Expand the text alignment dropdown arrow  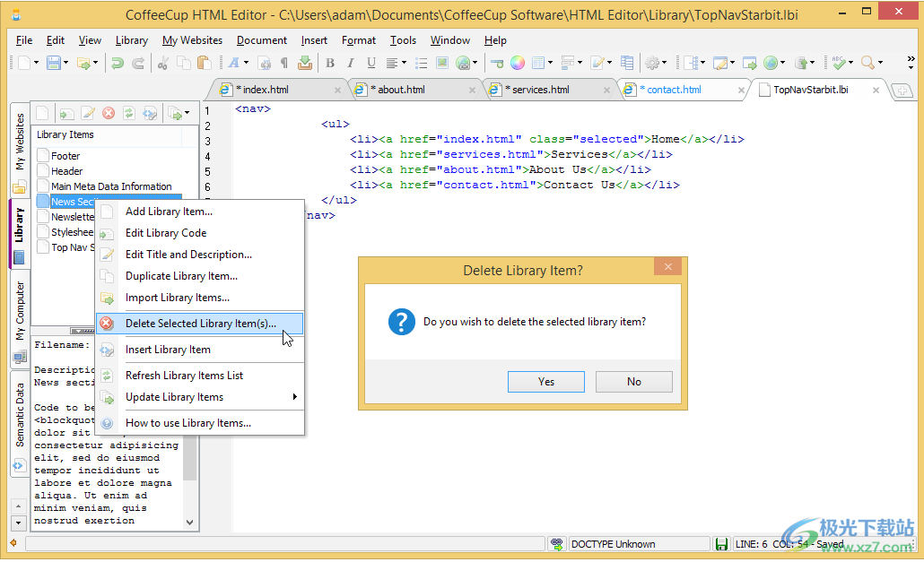coord(405,63)
